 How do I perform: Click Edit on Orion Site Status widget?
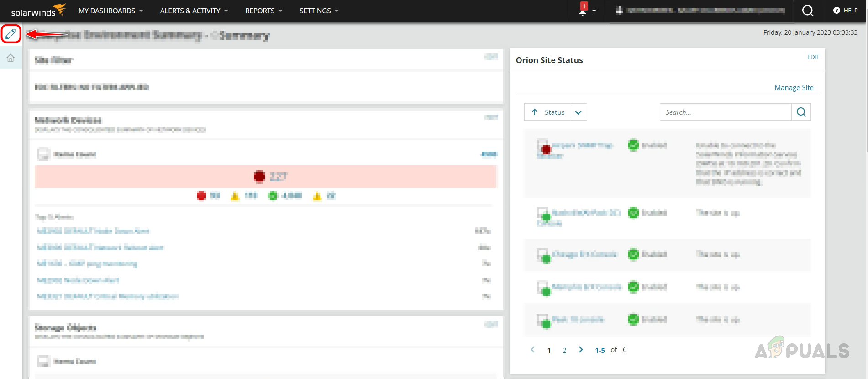point(813,57)
